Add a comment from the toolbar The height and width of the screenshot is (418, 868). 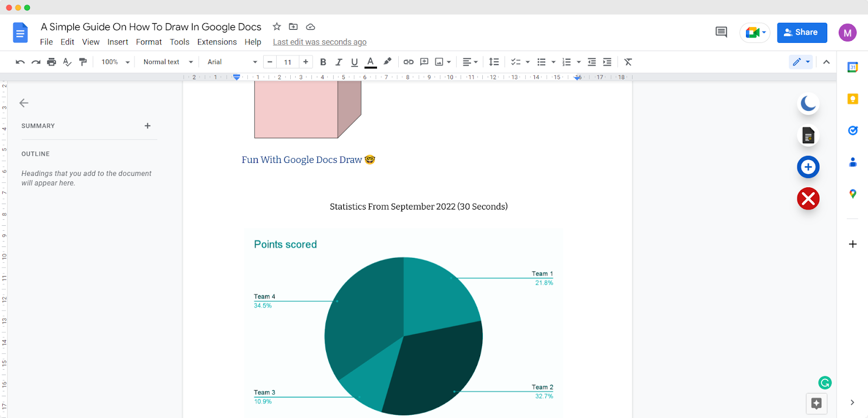coord(424,62)
